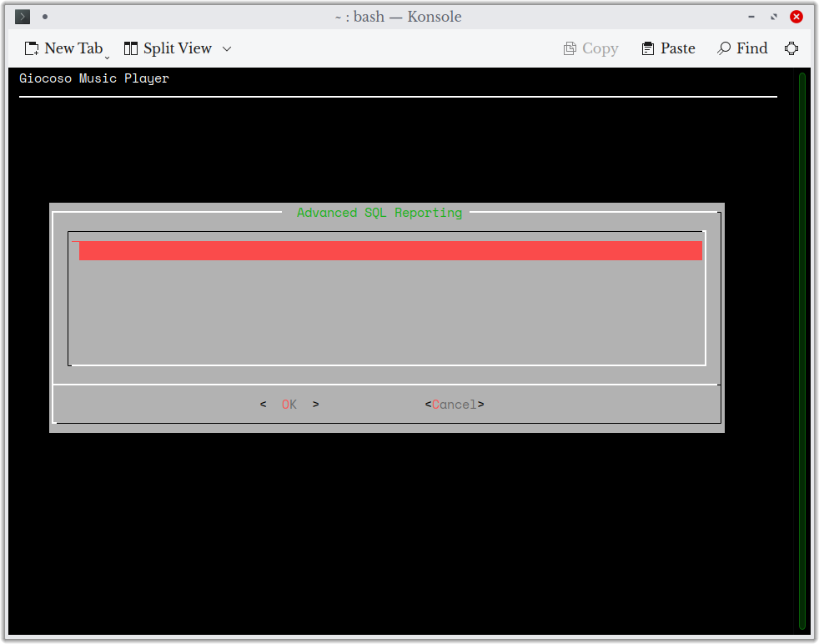The width and height of the screenshot is (819, 644).
Task: Click the New Tab icon in the toolbar
Action: tap(30, 48)
